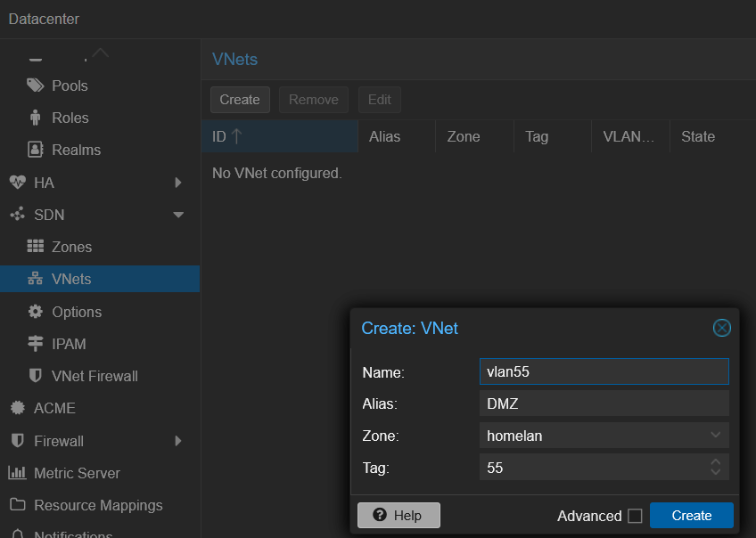The image size is (756, 538).
Task: Collapse the SDN tree section
Action: click(178, 215)
